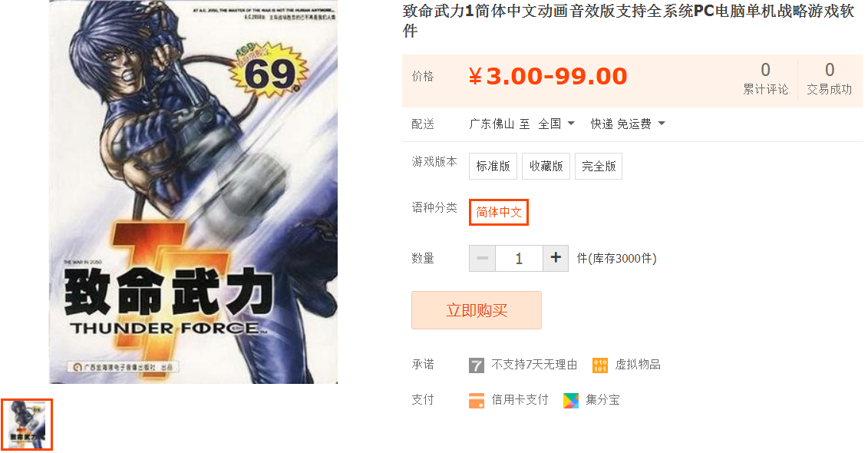
Task: Select the small product thumbnail image
Action: click(27, 424)
